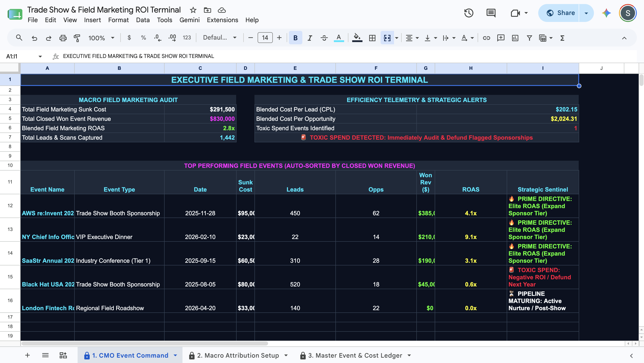Open more number formats 123

tap(186, 38)
